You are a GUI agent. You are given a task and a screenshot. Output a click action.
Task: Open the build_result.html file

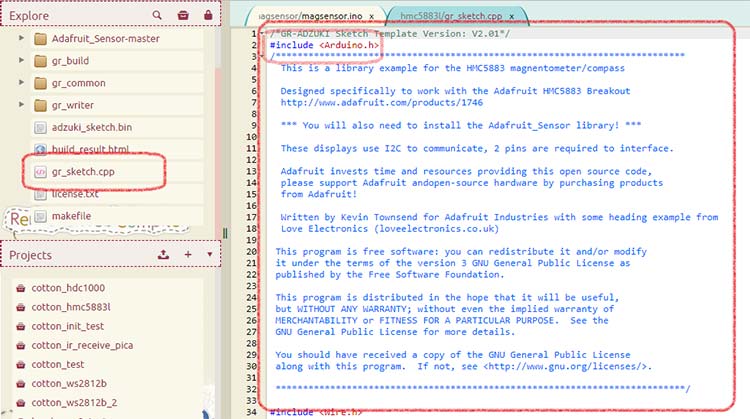point(118,149)
